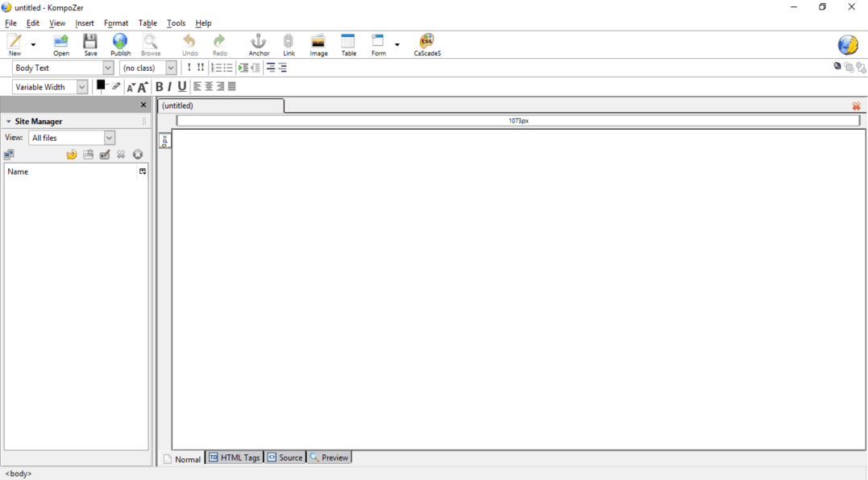Open the CaScadeS CSS editor
This screenshot has height=480, width=868.
pos(427,44)
